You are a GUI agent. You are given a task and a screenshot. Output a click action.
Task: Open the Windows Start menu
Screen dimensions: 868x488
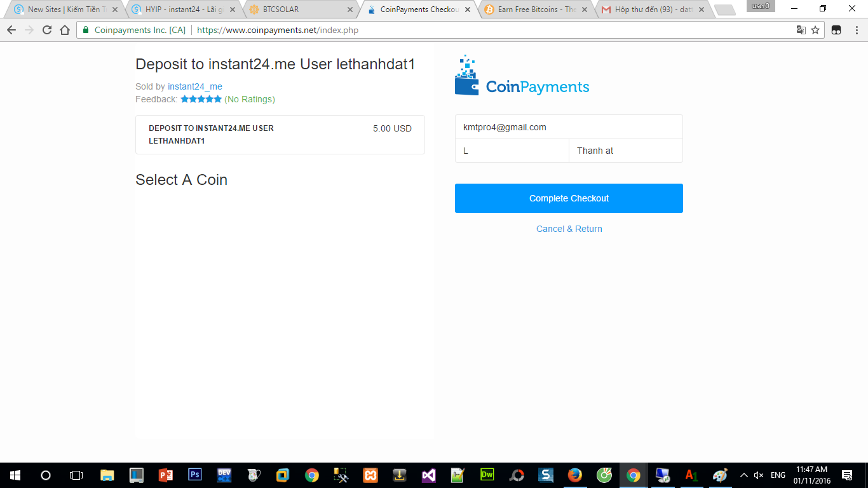[x=15, y=475]
